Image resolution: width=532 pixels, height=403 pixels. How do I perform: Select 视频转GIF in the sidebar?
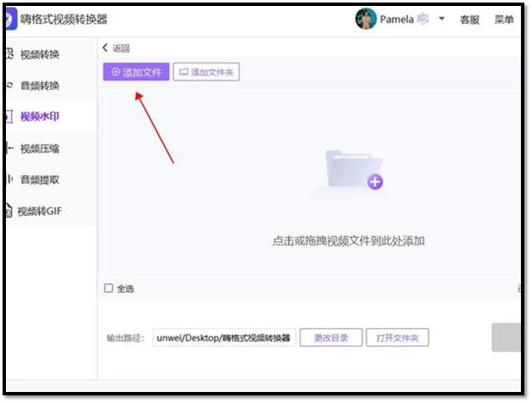click(x=39, y=211)
